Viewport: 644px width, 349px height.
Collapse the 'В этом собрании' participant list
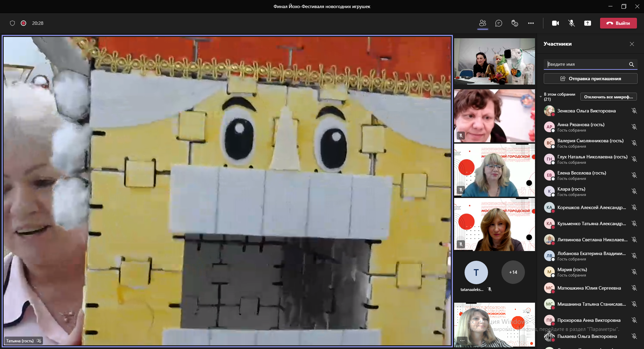click(x=541, y=97)
